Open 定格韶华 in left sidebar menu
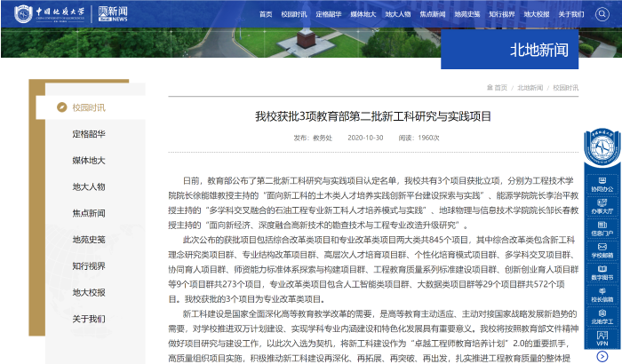The height and width of the screenshot is (364, 622). pos(89,134)
